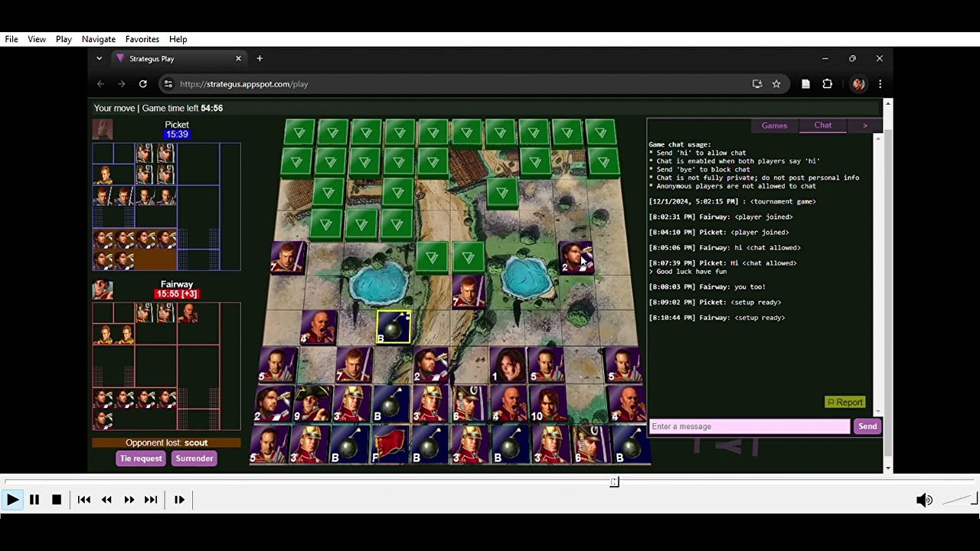Bookmark this page with the star
The height and width of the screenshot is (551, 980).
[x=776, y=84]
